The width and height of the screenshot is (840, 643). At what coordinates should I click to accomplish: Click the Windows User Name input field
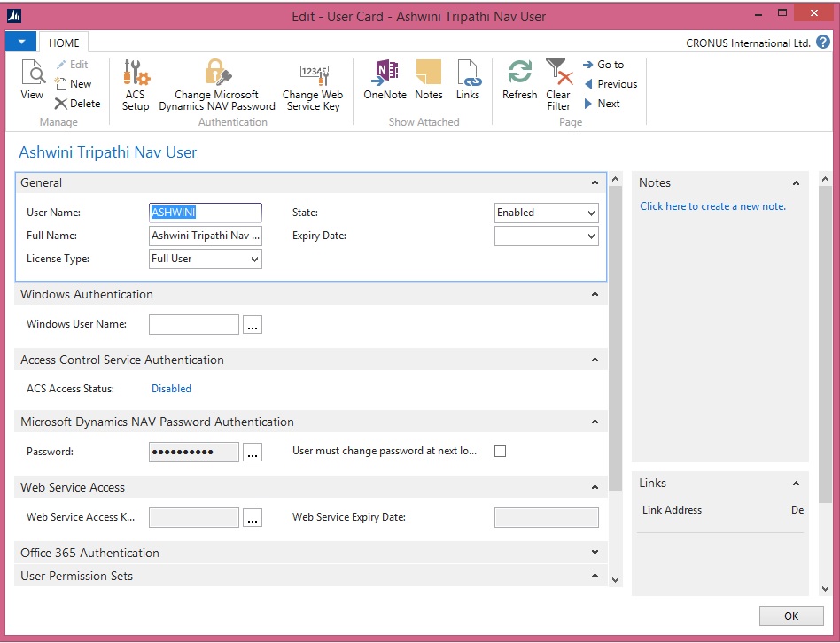point(194,325)
